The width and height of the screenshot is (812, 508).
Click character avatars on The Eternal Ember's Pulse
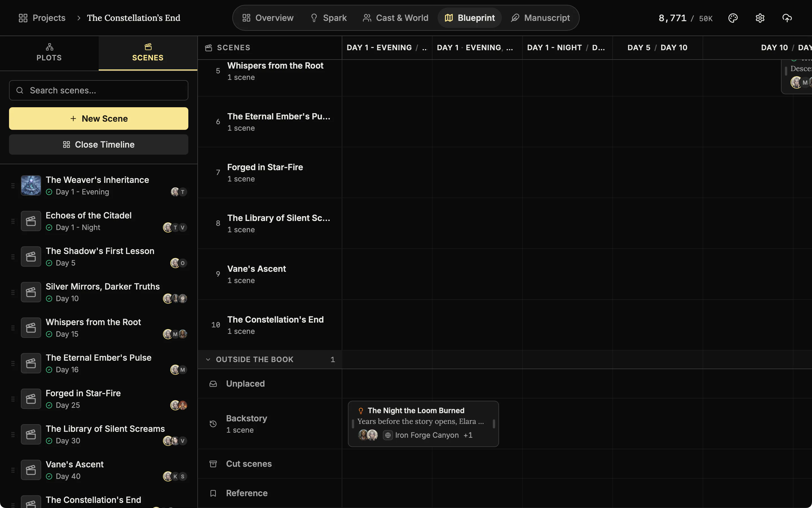(x=178, y=370)
